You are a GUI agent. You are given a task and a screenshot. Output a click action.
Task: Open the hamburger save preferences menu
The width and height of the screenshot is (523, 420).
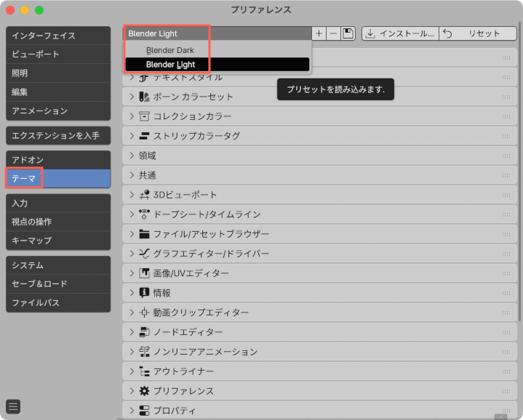tap(13, 406)
